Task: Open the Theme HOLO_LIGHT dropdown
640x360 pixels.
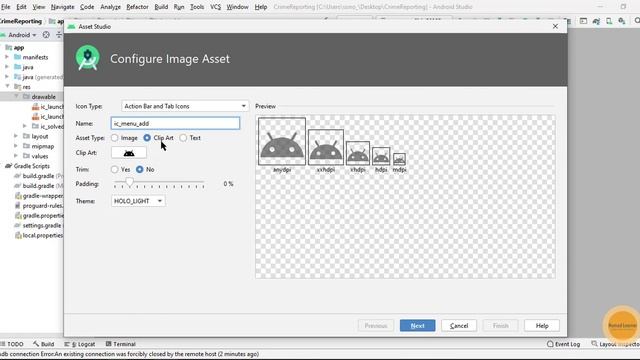Action: click(x=138, y=201)
